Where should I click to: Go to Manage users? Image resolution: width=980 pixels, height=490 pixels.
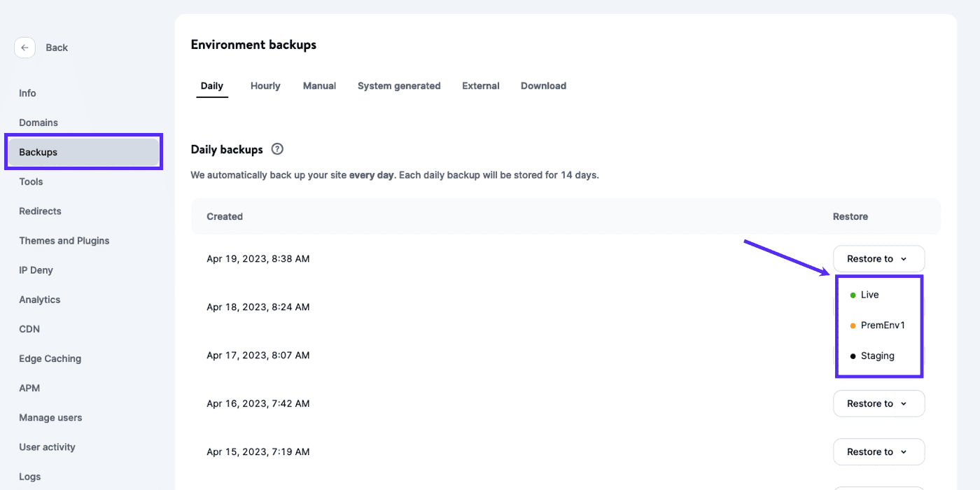pyautogui.click(x=50, y=417)
